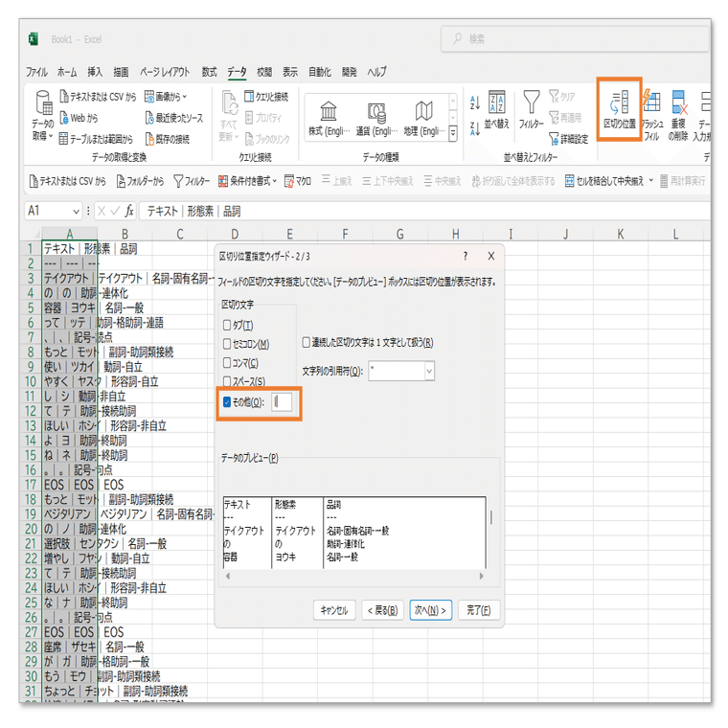Image resolution: width=728 pixels, height=728 pixels.
Task: Switch to the Home (ホーム) tab
Action: [x=67, y=72]
